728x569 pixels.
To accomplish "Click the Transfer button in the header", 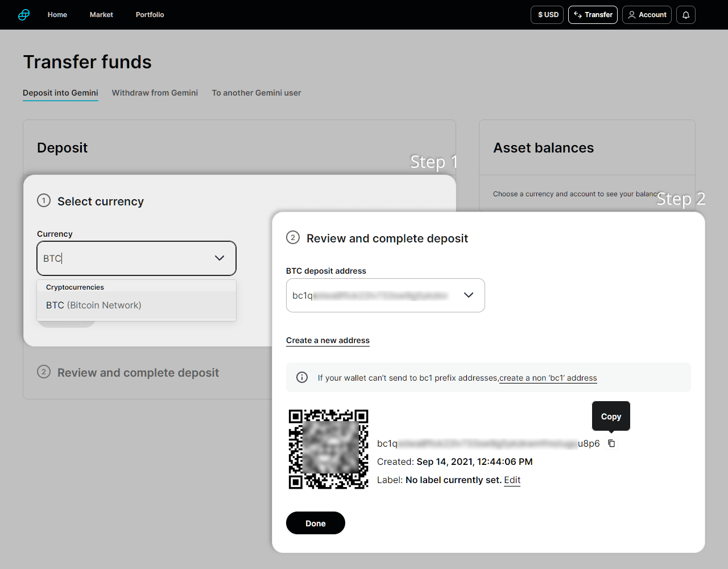I will [x=593, y=15].
